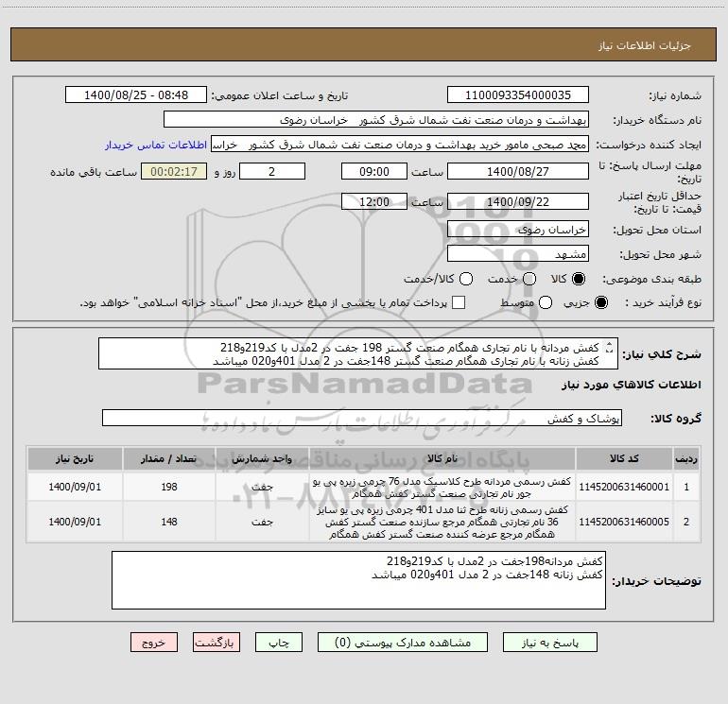The image size is (728, 704).
Task: Click the جفت unit cell in row 2
Action: click(262, 522)
